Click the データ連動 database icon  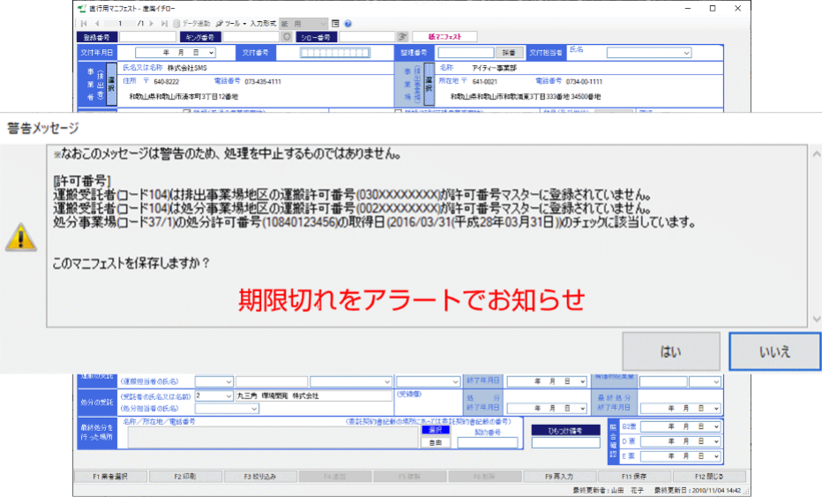coord(176,24)
